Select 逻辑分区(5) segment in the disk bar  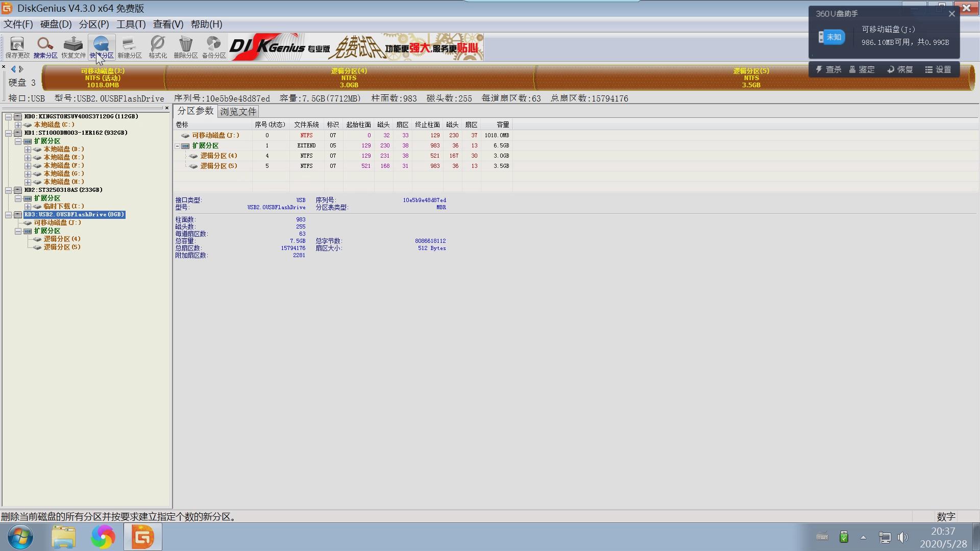click(751, 78)
